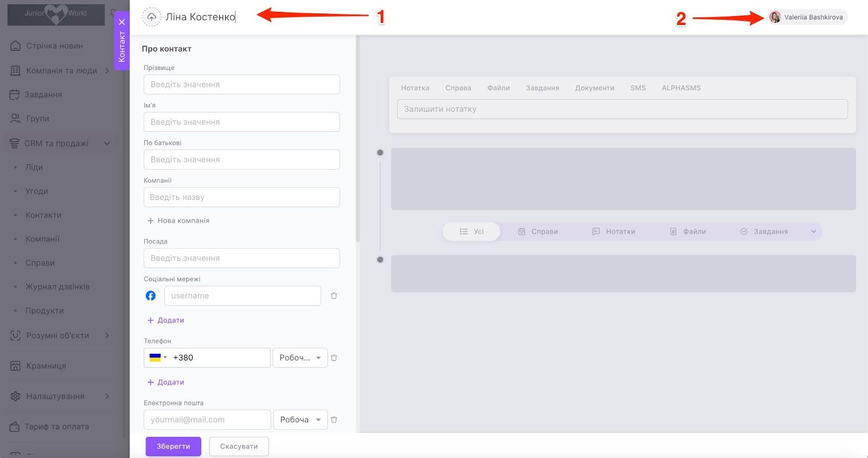This screenshot has width=868, height=458.
Task: Filter timeline by Справи
Action: point(538,231)
